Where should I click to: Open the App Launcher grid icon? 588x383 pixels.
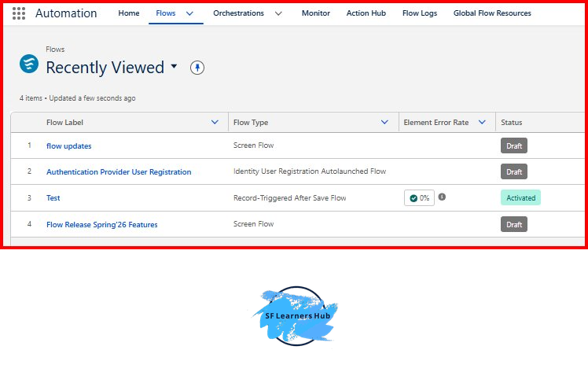coord(19,13)
